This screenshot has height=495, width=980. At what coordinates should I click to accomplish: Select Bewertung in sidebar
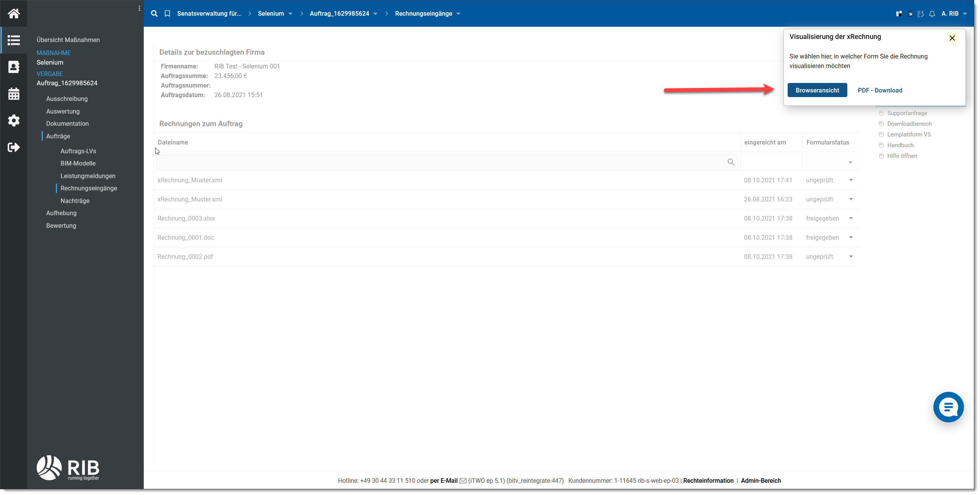[61, 226]
